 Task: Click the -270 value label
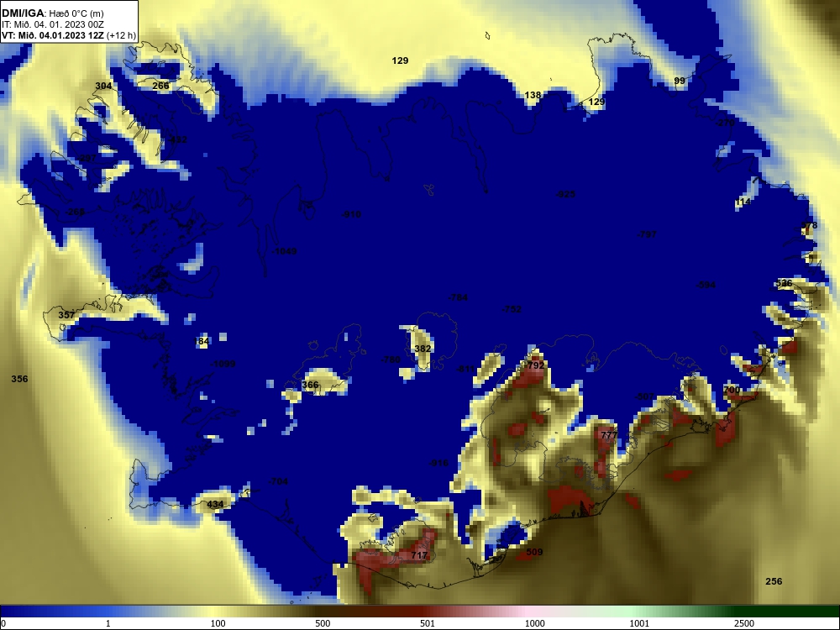(x=724, y=123)
